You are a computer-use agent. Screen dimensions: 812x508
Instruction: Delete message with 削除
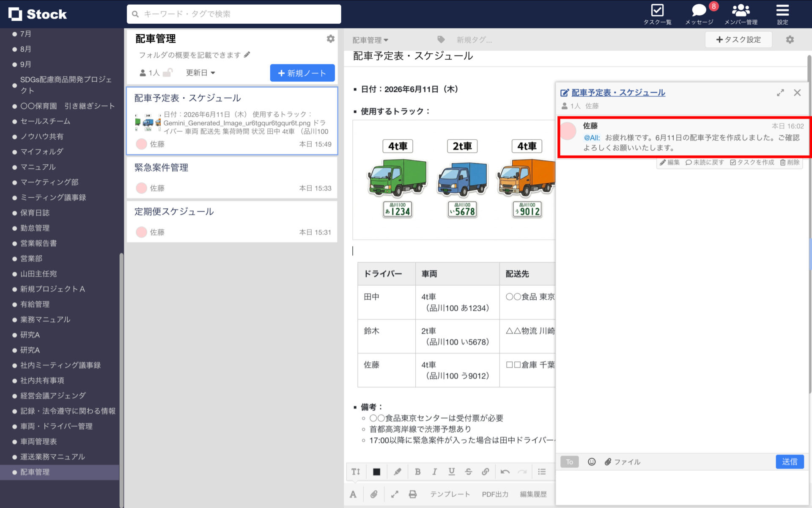[790, 162]
